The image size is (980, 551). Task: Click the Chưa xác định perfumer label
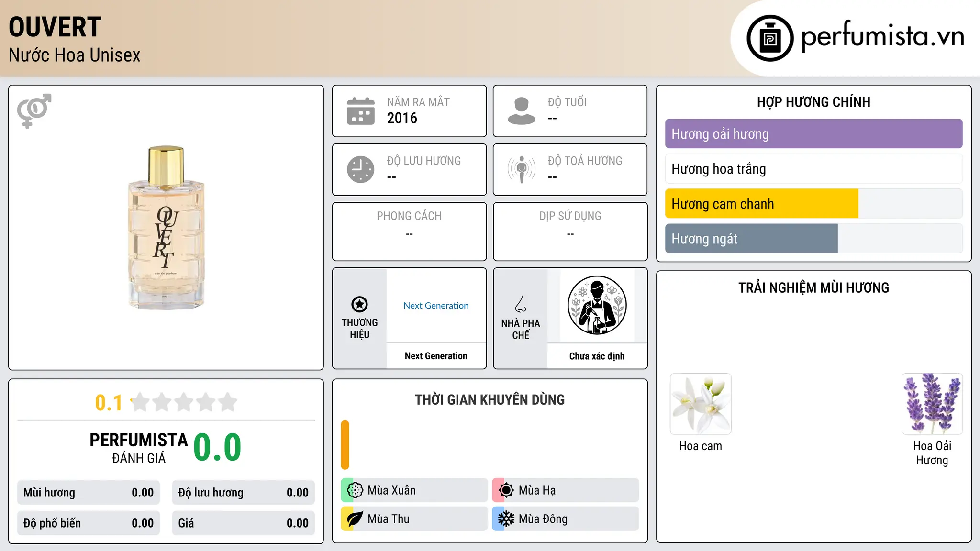coord(597,356)
